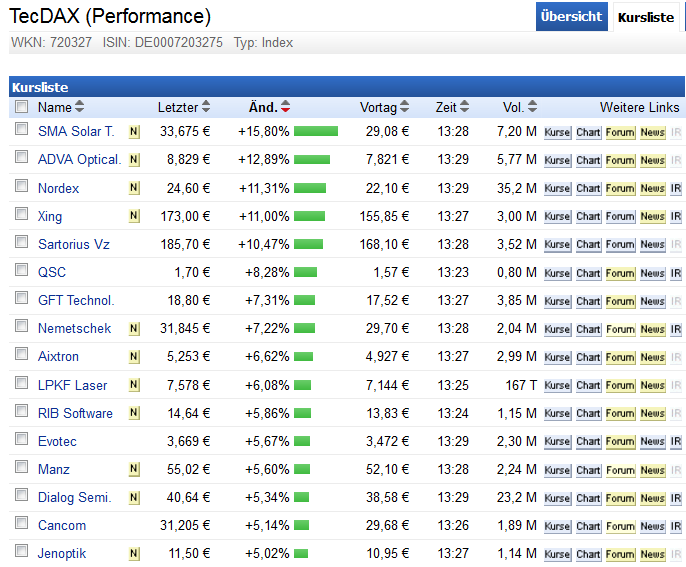The image size is (686, 567).
Task: Click the N badge next to Nemetschek
Action: pos(134,328)
